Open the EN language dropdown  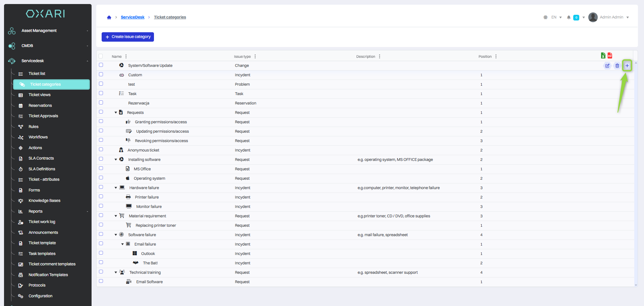(556, 17)
